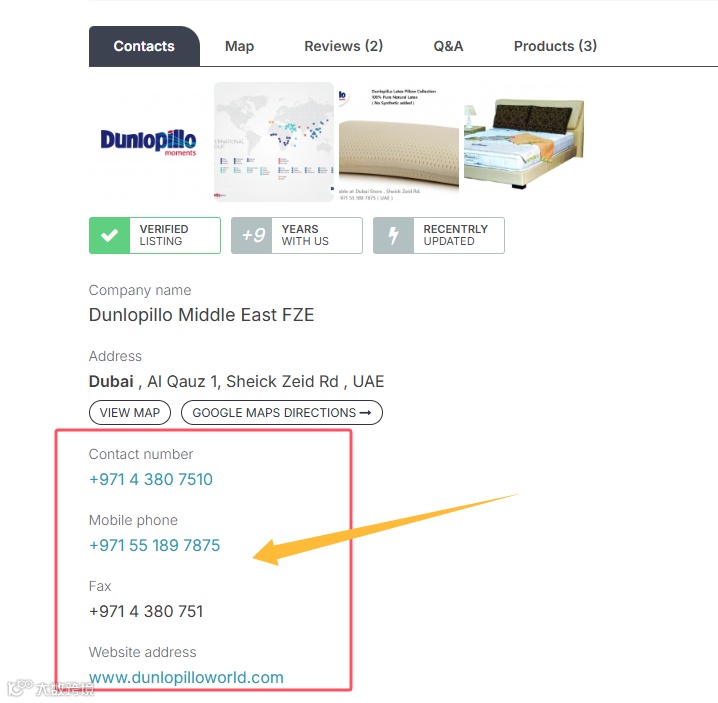Click the +9 years badge icon
This screenshot has width=718, height=703.
click(252, 235)
